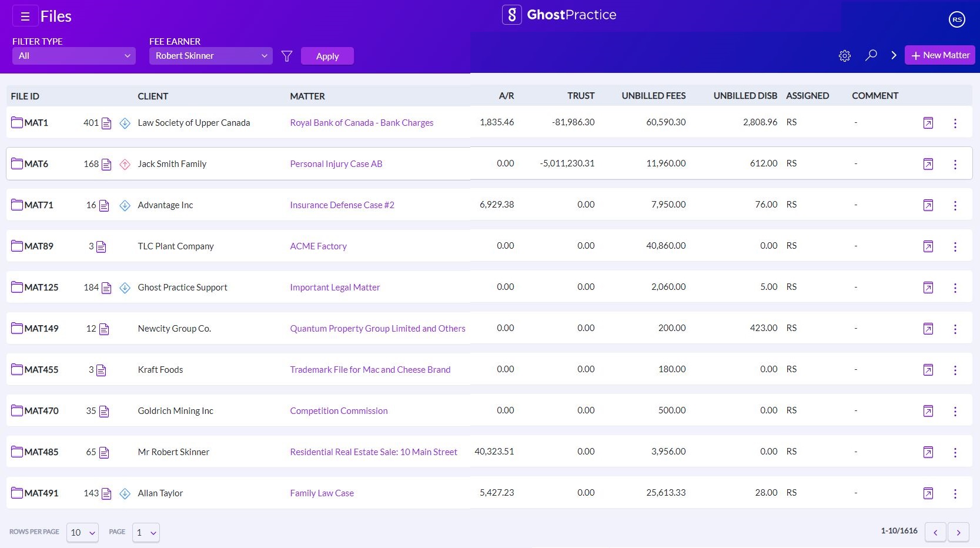980x548 pixels.
Task: Click blue diamond status icon for MAT491
Action: click(x=125, y=493)
